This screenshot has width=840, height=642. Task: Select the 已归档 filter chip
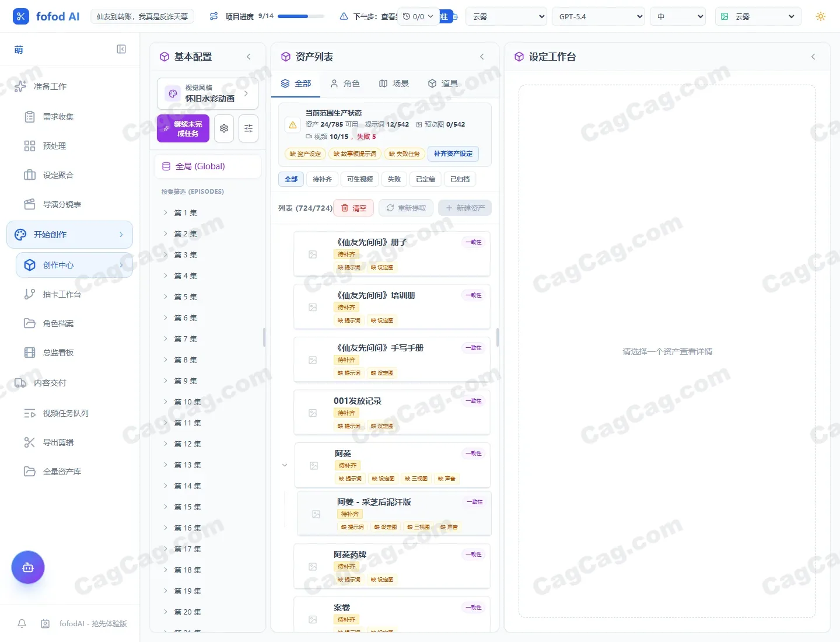(x=460, y=179)
